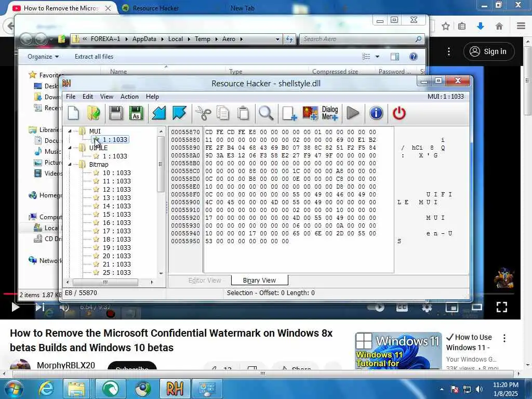Image resolution: width=532 pixels, height=399 pixels.
Task: Collapse the Bitmap tree folder
Action: pyautogui.click(x=70, y=165)
